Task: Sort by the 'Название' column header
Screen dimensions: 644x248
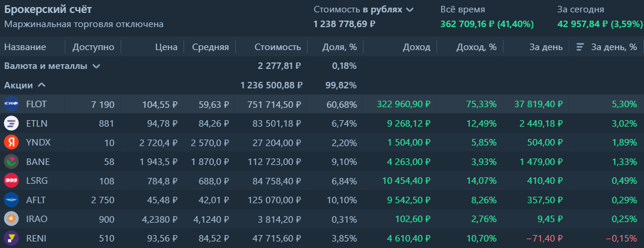Action: [25, 47]
